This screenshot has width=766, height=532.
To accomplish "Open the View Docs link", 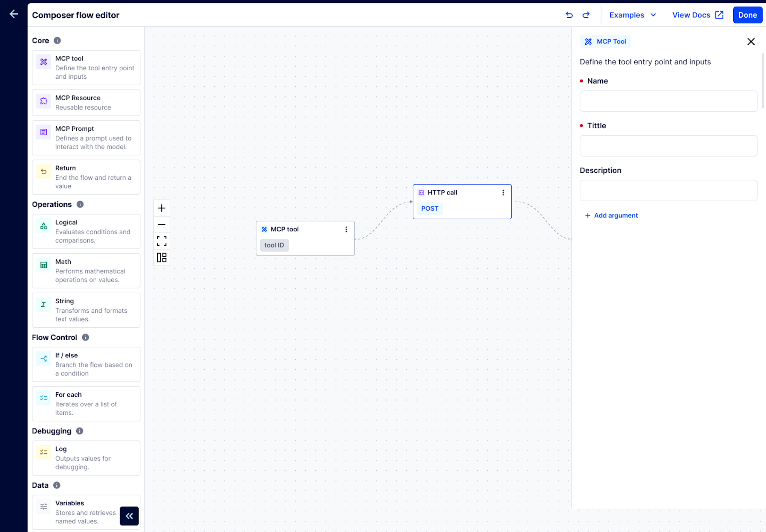I will pos(698,15).
